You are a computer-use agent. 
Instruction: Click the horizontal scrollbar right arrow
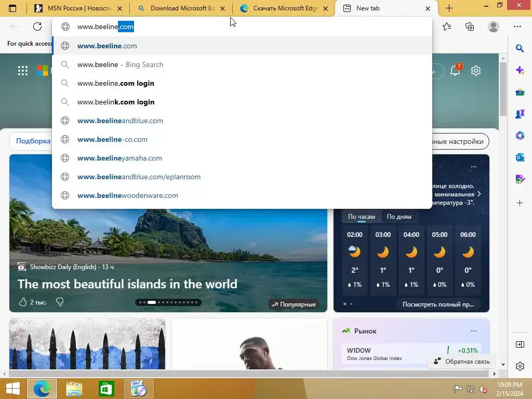pos(495,374)
